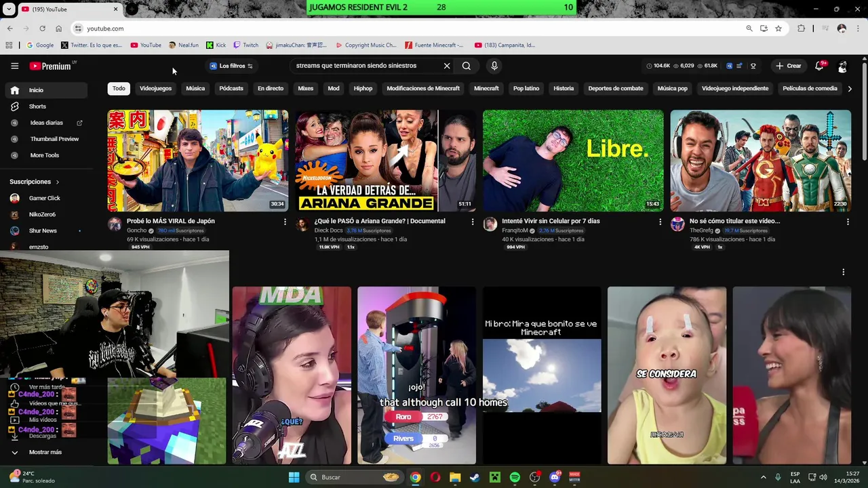
Task: Open Chrome tab search dropdown
Action: [x=9, y=9]
